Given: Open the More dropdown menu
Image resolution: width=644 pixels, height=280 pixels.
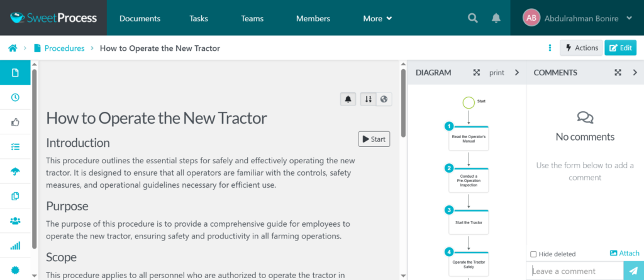Looking at the screenshot, I should [x=377, y=18].
